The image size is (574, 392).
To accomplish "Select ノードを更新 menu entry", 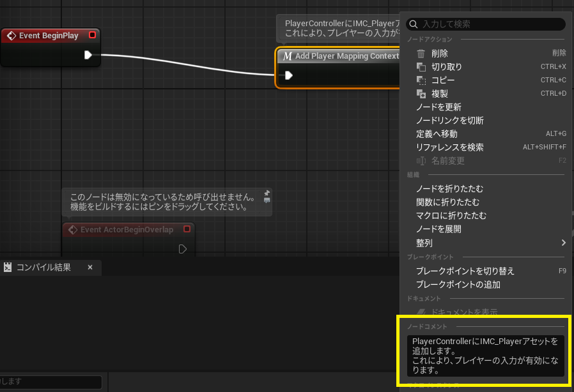I will (487, 107).
